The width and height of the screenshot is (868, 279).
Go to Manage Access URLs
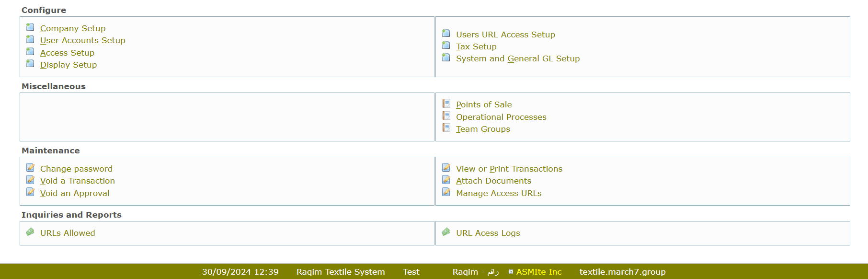pos(498,193)
